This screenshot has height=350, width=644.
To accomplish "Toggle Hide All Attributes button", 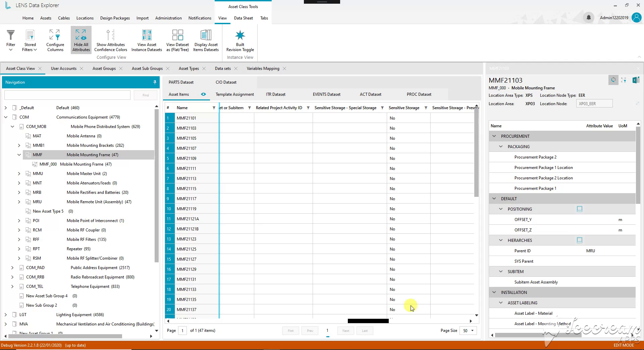I will click(81, 40).
